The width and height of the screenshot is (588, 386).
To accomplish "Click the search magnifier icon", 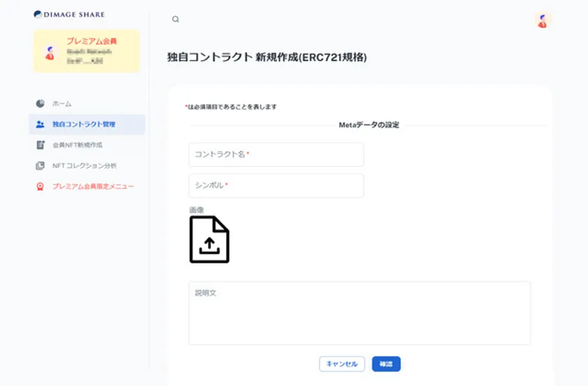I will click(176, 20).
